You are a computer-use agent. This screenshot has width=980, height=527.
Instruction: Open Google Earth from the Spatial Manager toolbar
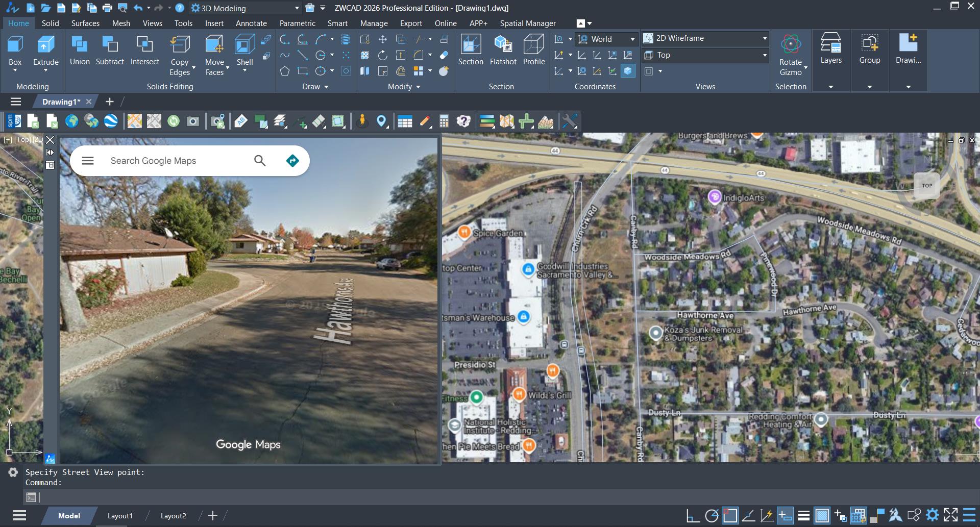[x=111, y=121]
